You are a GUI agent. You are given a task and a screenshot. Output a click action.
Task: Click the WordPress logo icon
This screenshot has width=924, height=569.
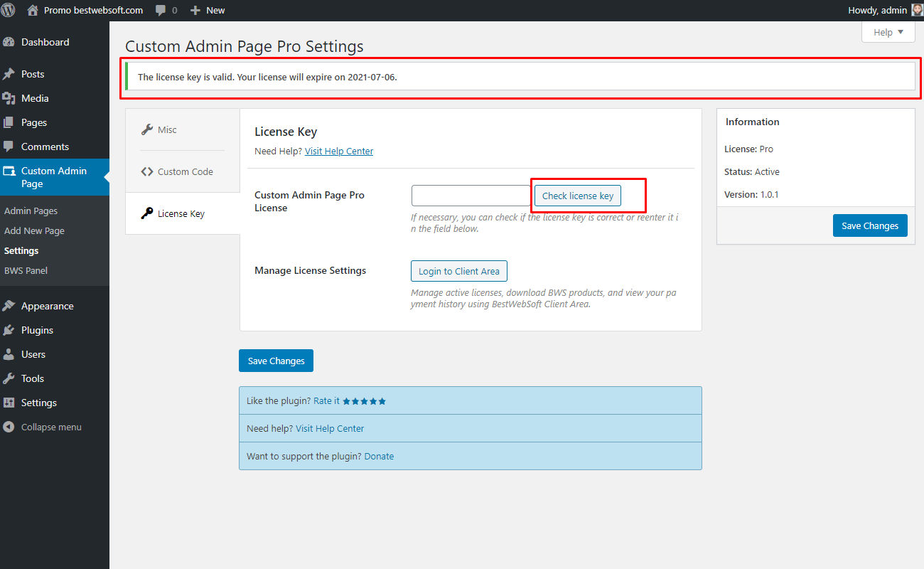[x=9, y=10]
